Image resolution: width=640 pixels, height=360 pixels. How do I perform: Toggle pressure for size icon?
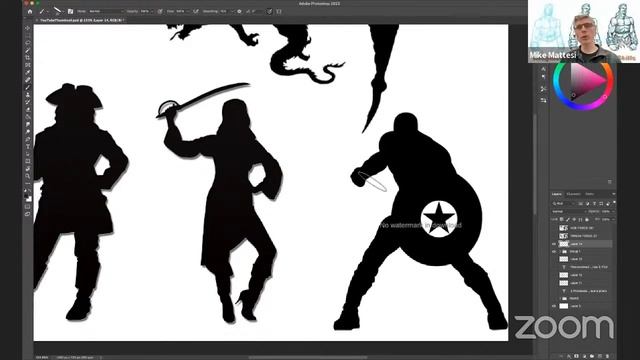click(269, 11)
